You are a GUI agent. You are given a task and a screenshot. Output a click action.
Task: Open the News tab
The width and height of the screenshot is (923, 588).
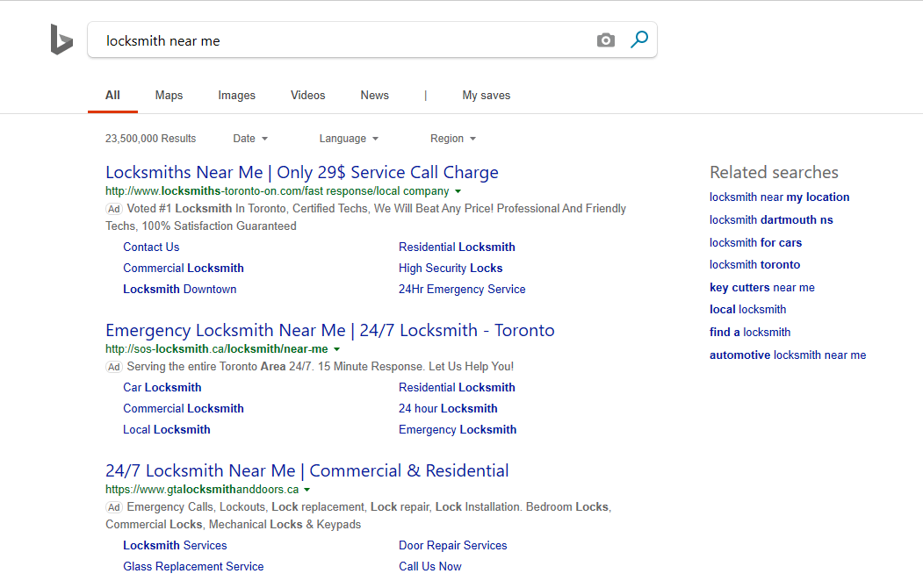(374, 95)
